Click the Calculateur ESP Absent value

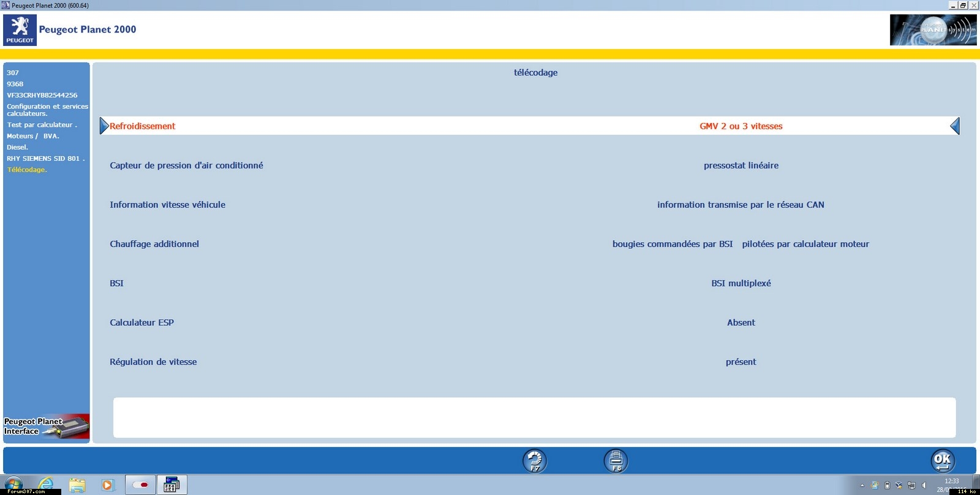pyautogui.click(x=741, y=322)
